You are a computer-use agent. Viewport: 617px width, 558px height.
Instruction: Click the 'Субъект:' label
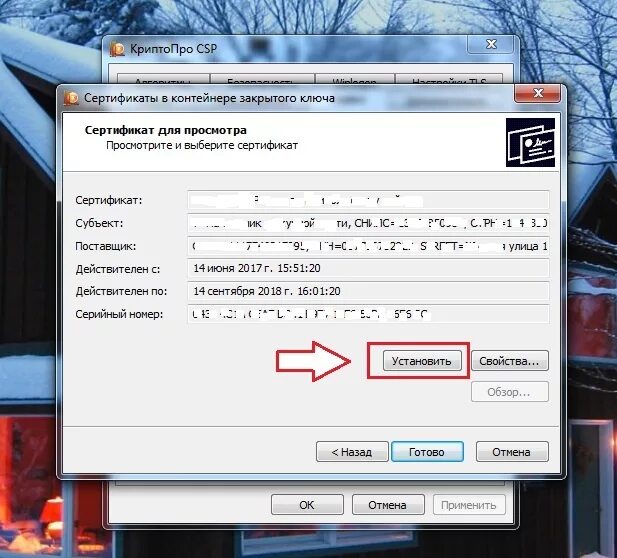click(x=99, y=224)
